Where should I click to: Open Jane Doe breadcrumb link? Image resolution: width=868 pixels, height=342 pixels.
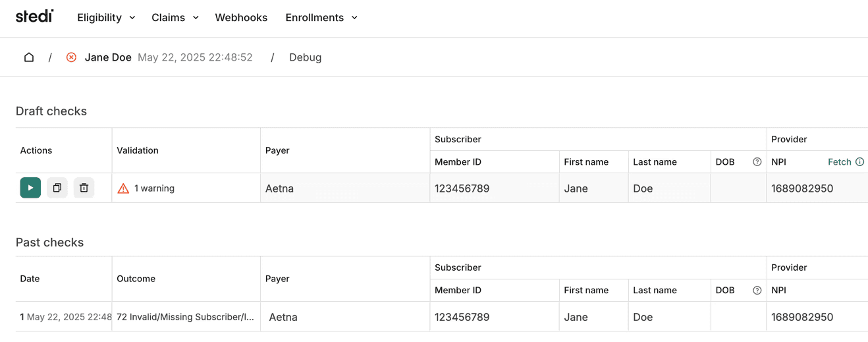tap(108, 57)
